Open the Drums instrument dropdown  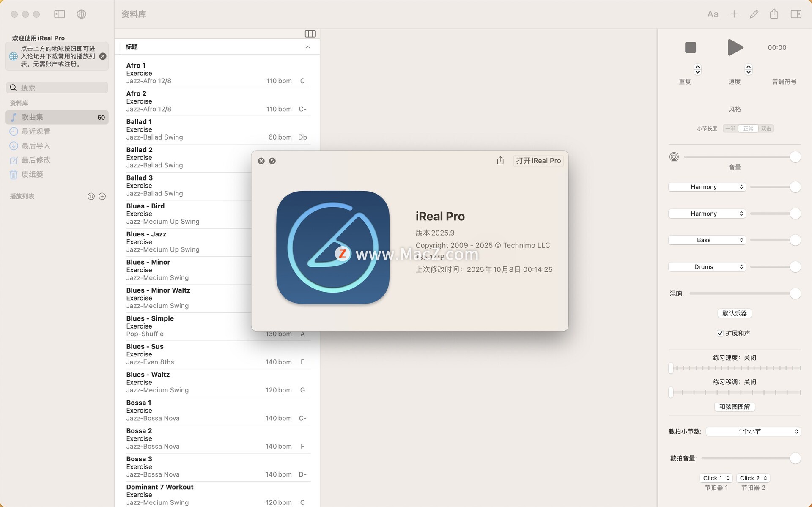(x=707, y=267)
